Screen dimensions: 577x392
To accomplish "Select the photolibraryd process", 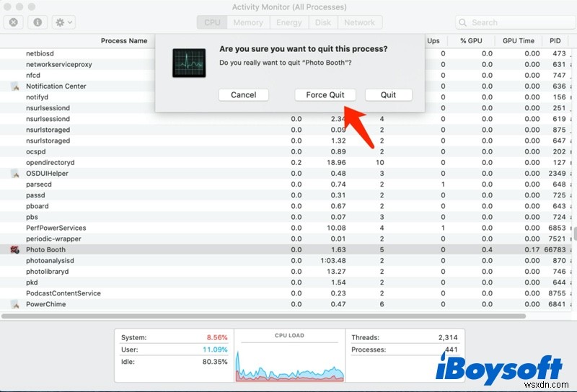I will pos(47,272).
